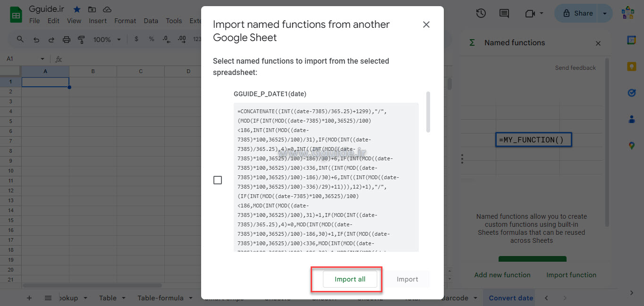Select the named function import checkbox
The image size is (644, 306).
[218, 180]
